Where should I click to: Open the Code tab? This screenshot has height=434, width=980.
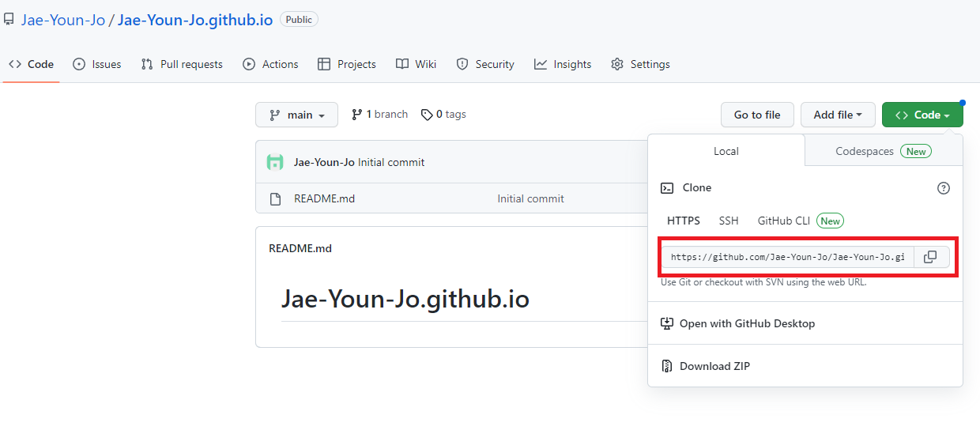(32, 64)
